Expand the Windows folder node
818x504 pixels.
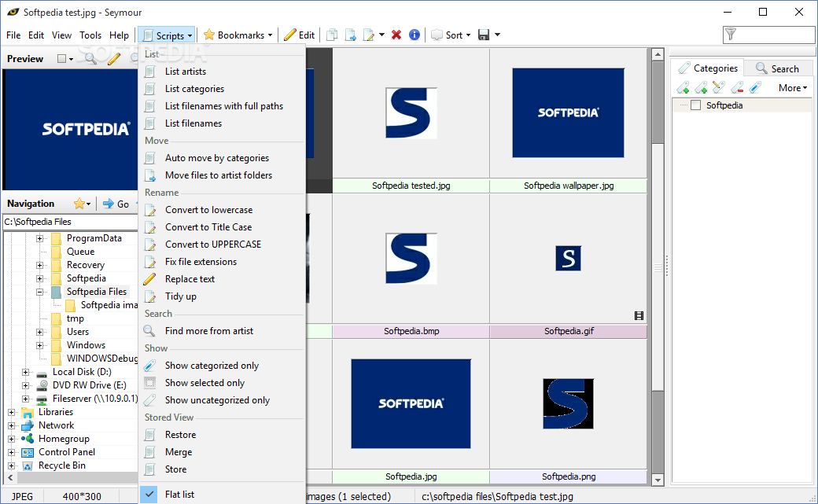point(39,345)
